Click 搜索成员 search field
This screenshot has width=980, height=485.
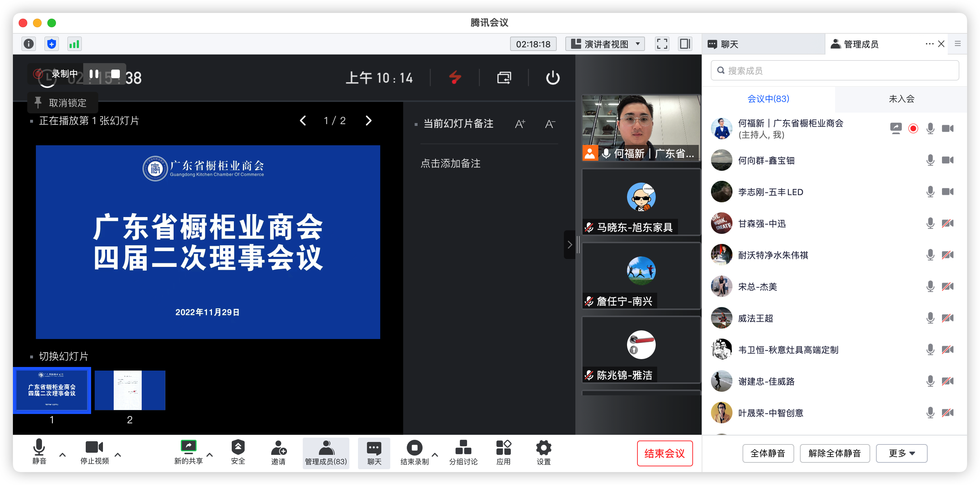click(835, 70)
